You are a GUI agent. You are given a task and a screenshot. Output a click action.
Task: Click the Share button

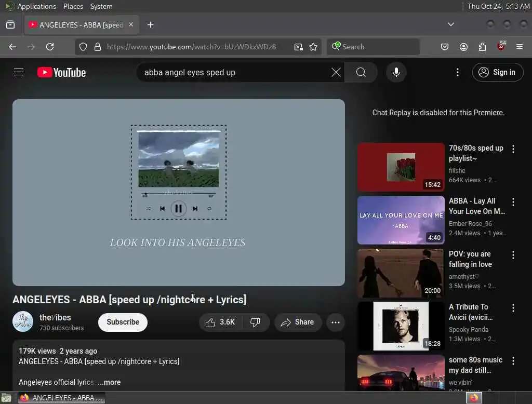[297, 322]
